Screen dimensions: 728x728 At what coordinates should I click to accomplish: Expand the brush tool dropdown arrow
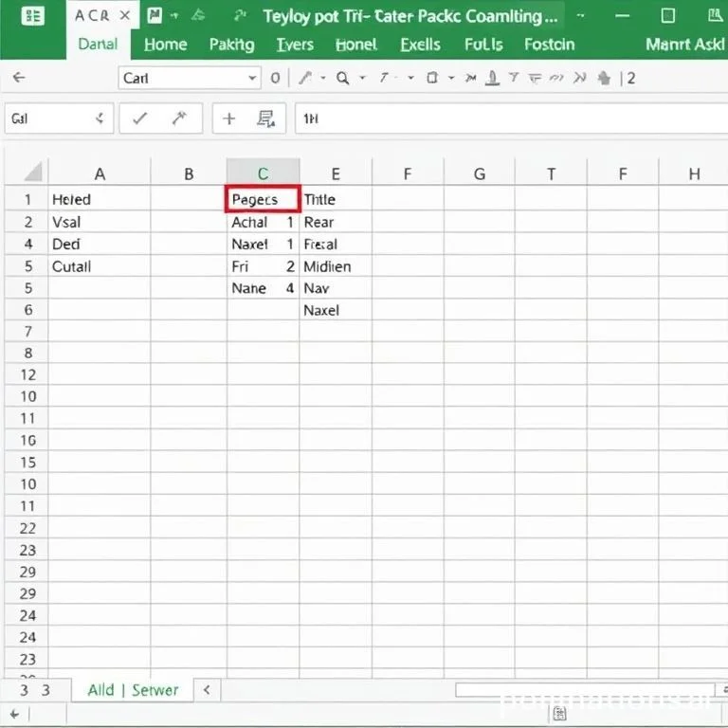tap(323, 78)
